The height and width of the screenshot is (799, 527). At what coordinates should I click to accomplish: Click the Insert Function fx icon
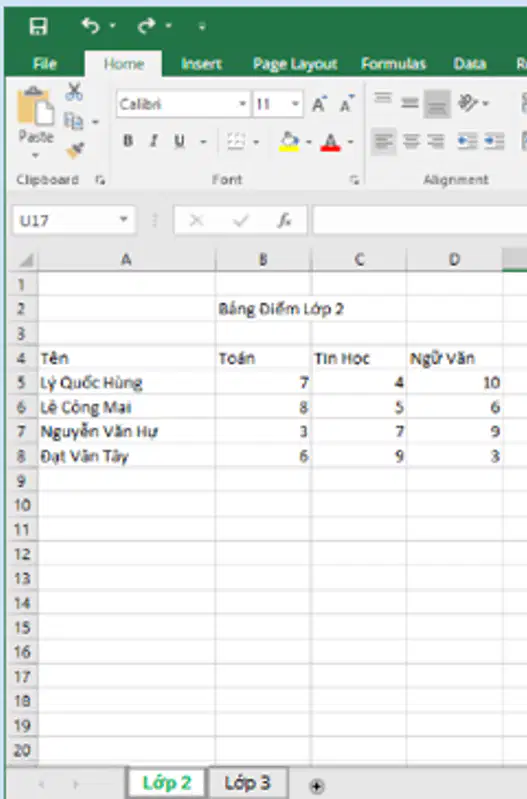click(x=284, y=220)
